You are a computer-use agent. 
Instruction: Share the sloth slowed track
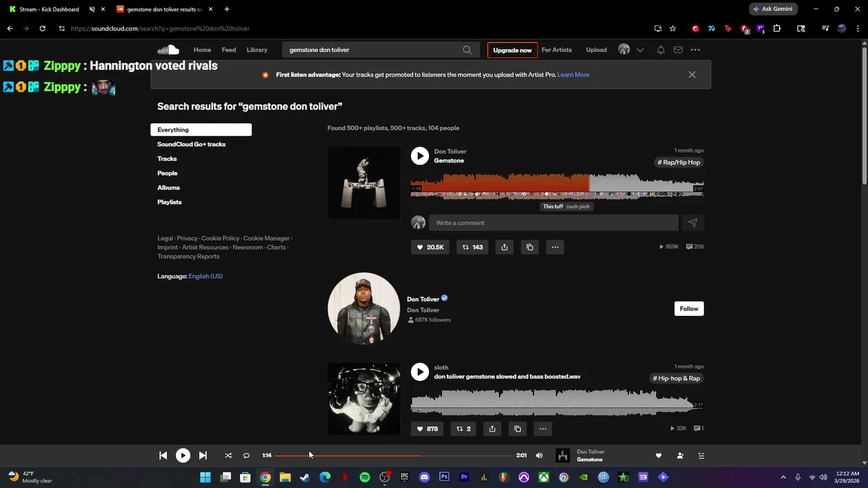point(492,428)
